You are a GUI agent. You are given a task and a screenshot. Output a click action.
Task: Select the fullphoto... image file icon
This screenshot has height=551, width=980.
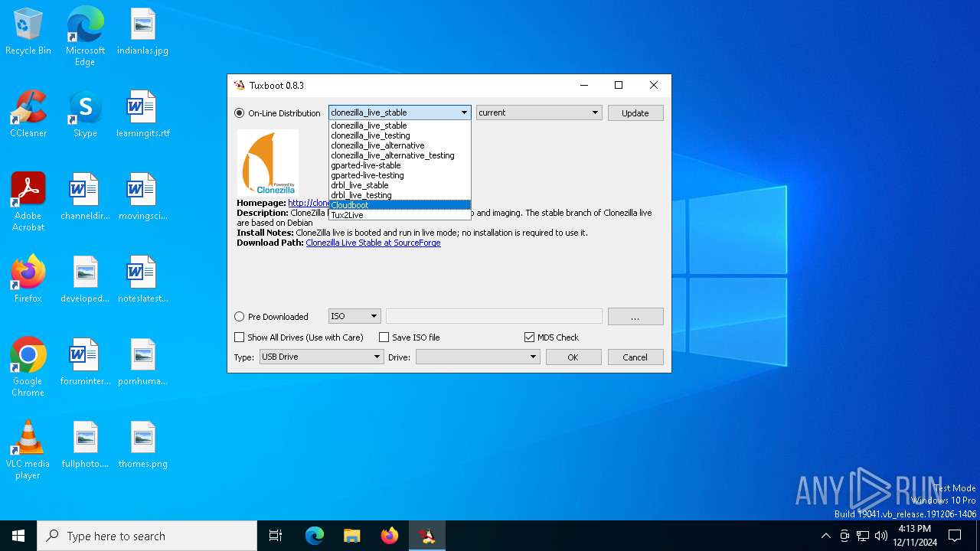[85, 445]
